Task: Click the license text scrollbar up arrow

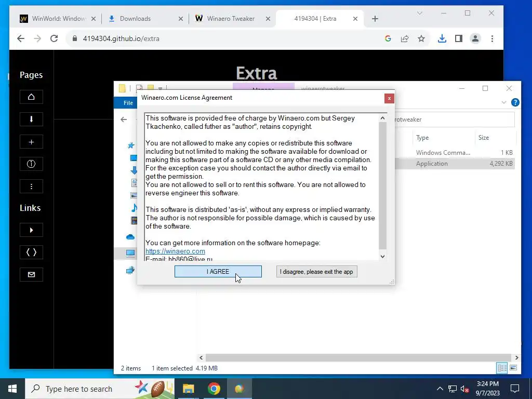Action: pyautogui.click(x=383, y=118)
